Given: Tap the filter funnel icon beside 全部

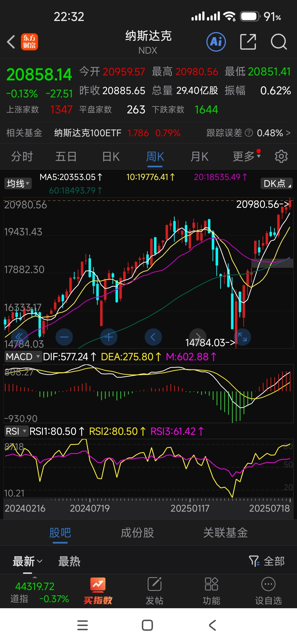Looking at the screenshot, I should [254, 561].
